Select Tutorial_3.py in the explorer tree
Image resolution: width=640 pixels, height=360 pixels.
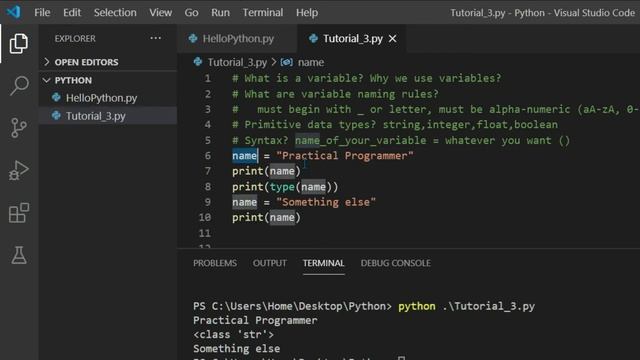pos(108,116)
